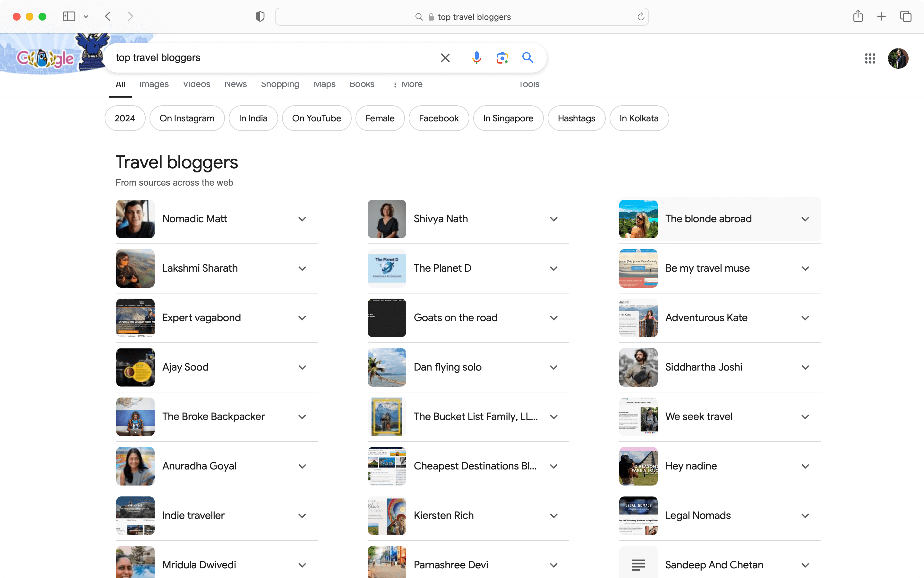924x578 pixels.
Task: Filter results by the 2024 chip
Action: 125,118
